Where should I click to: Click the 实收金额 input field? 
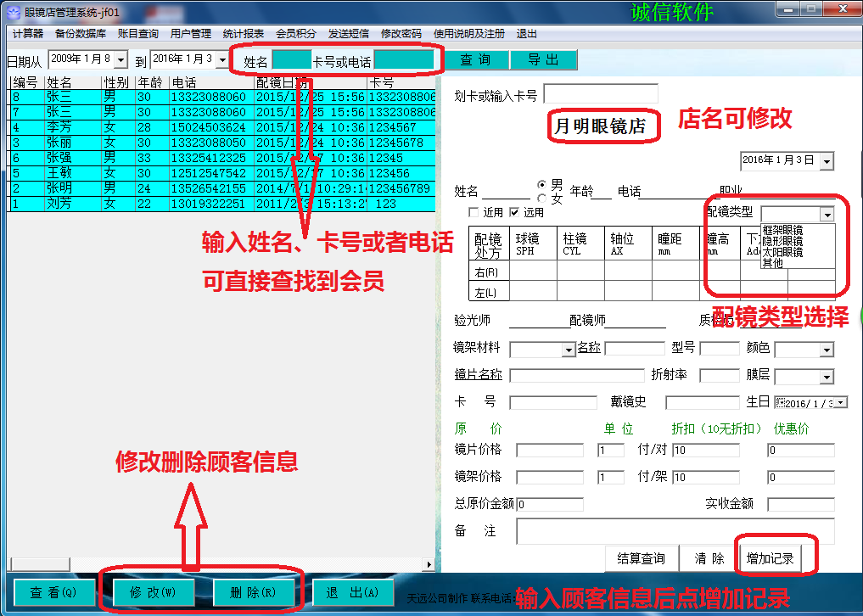pos(801,504)
